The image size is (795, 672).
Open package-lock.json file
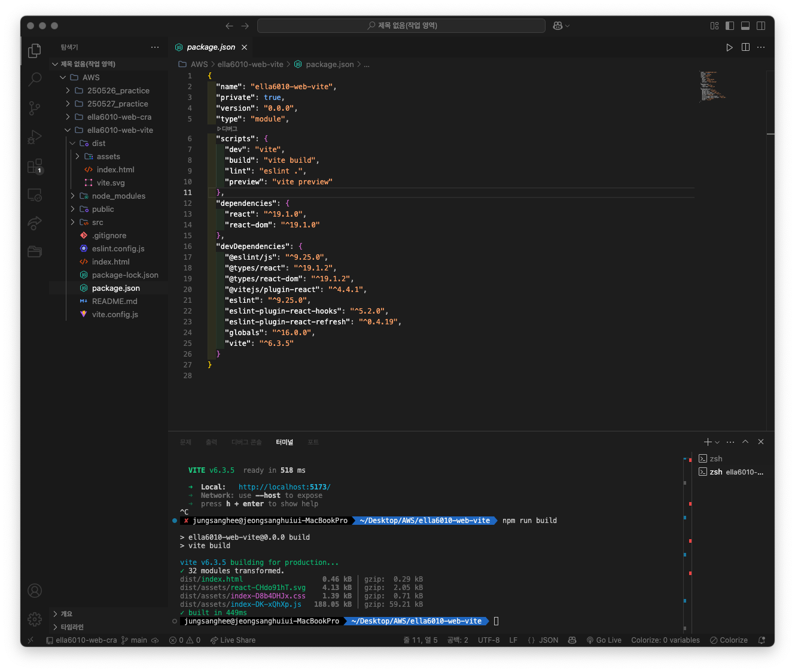125,275
